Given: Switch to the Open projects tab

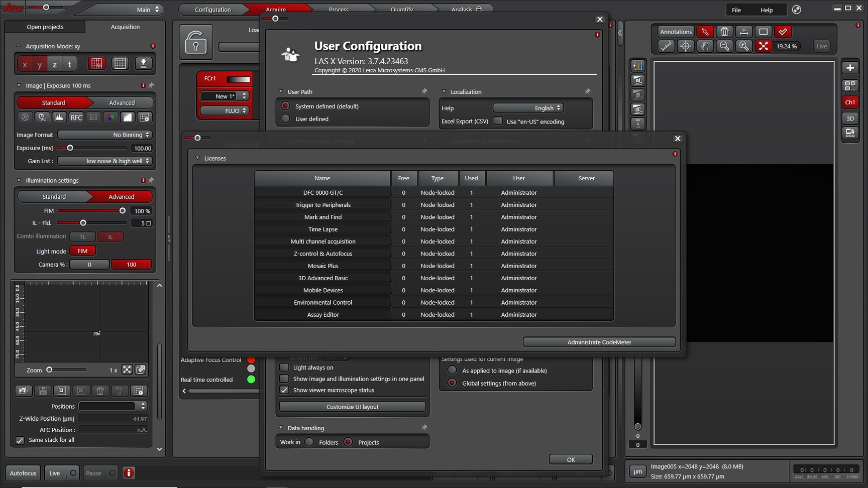Looking at the screenshot, I should click(x=45, y=27).
